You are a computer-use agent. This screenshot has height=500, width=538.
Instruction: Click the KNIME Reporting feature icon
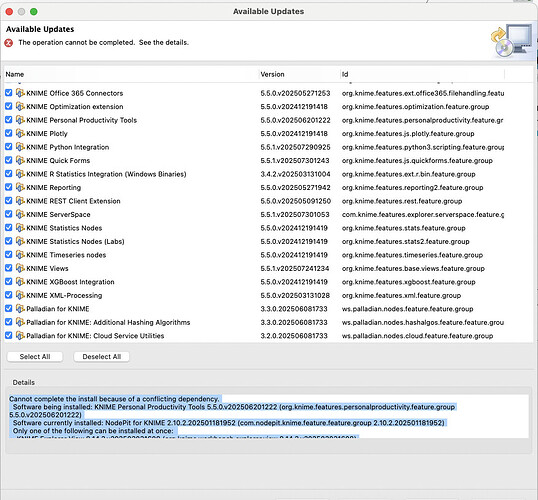(20, 187)
